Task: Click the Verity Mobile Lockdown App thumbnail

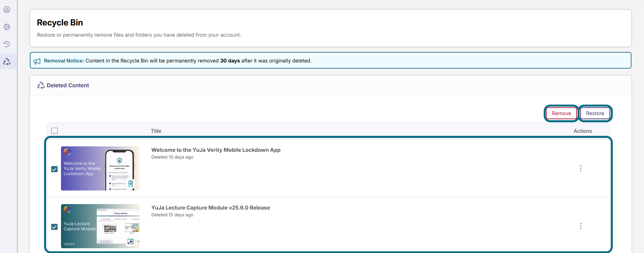Action: pos(100,168)
